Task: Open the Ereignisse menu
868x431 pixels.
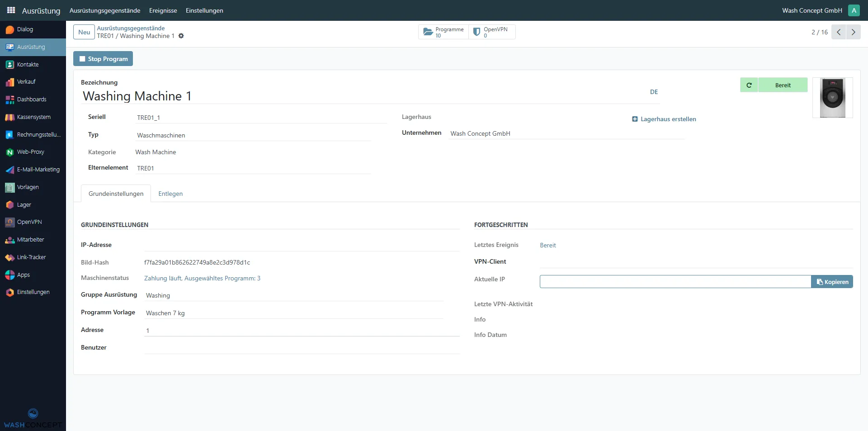Action: [163, 10]
